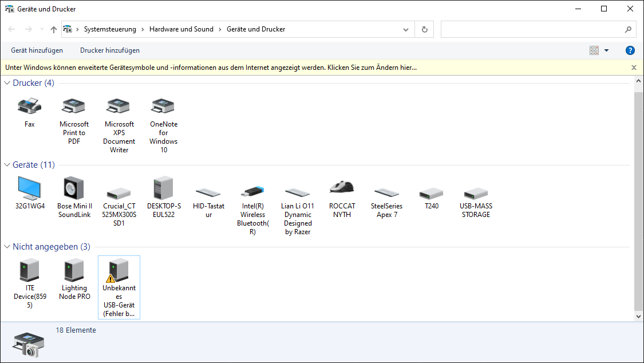Collapse the Geräte (11) group
The width and height of the screenshot is (644, 363).
click(7, 165)
